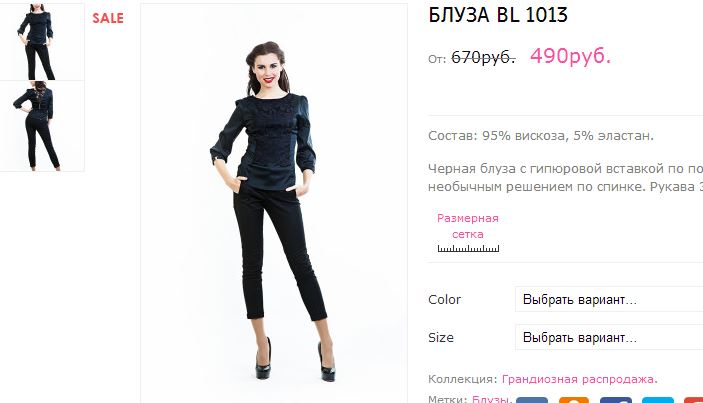Click the crossed-out 670руб. old price
This screenshot has height=403, width=703.
(x=483, y=57)
